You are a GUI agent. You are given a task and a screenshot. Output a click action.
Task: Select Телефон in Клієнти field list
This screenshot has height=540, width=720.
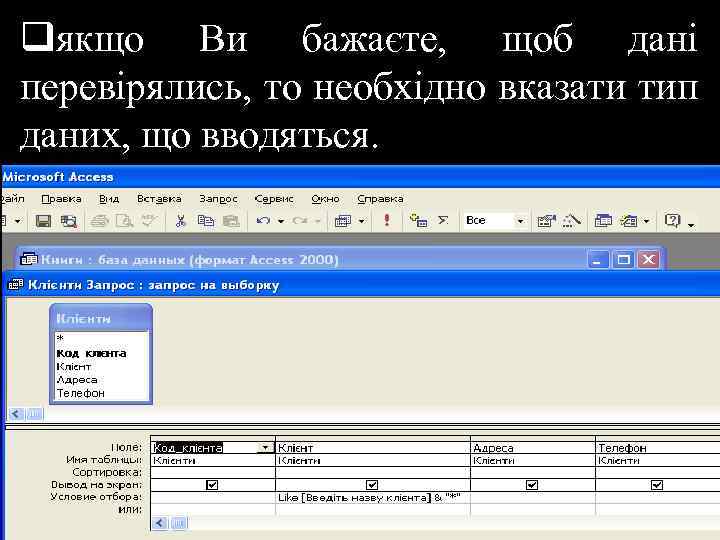[80, 393]
